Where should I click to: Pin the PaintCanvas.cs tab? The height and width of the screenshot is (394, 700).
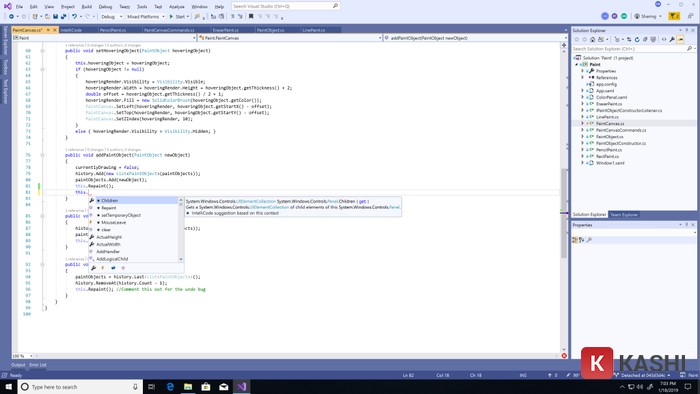48,30
